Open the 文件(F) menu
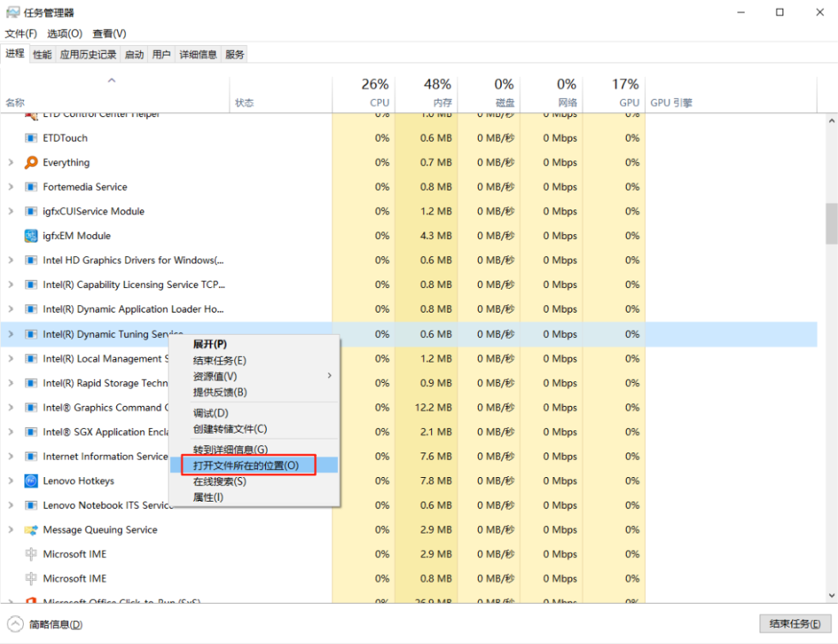 (x=20, y=34)
